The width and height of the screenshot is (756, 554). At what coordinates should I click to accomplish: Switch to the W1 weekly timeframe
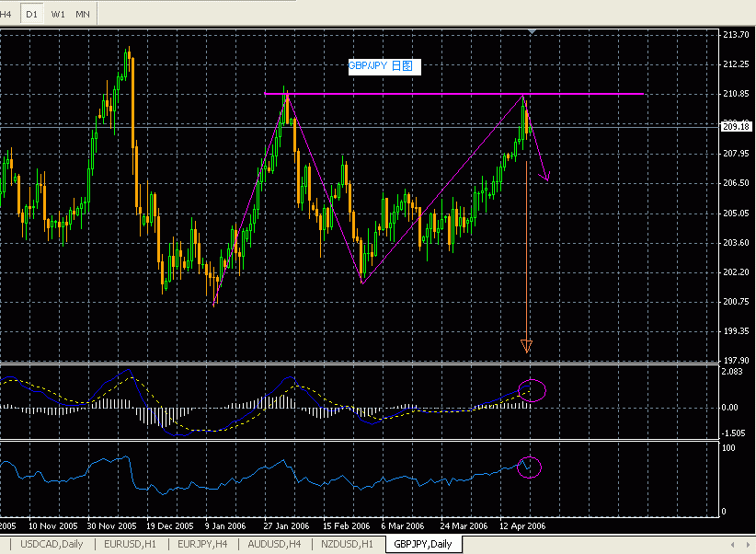(57, 13)
